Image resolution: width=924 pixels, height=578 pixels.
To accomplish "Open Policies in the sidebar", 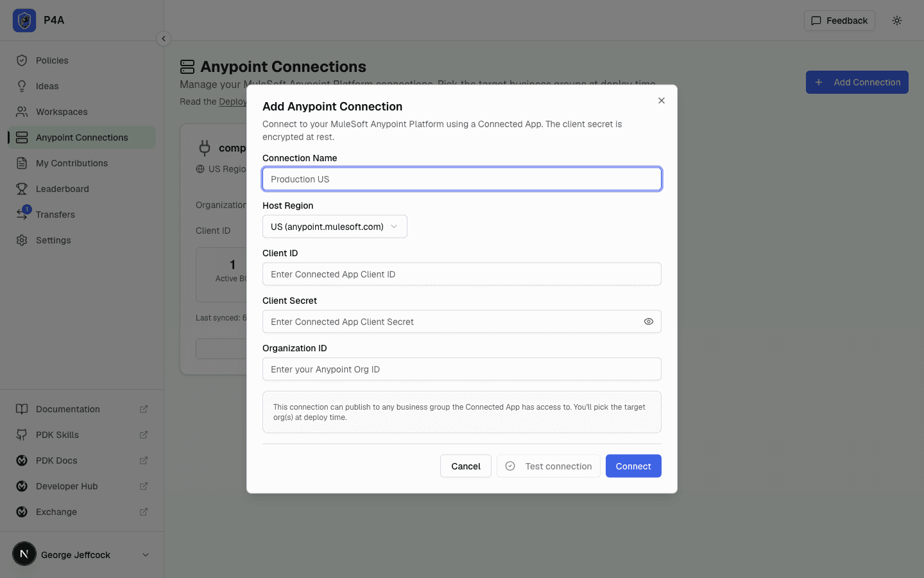I will 82,60.
